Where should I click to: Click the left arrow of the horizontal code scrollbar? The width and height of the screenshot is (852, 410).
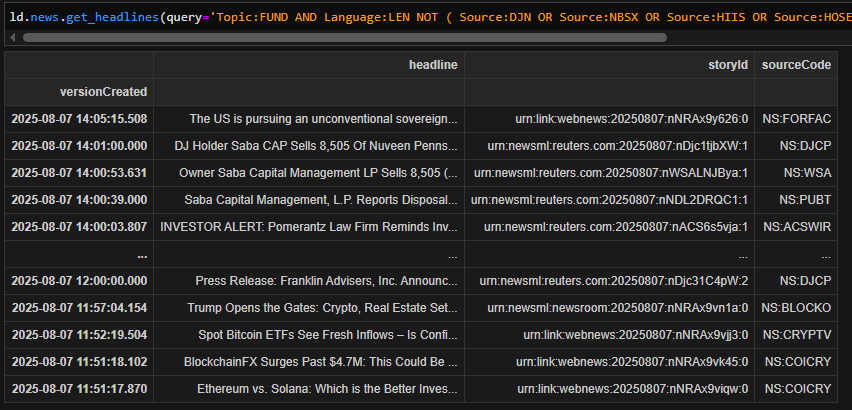point(12,37)
